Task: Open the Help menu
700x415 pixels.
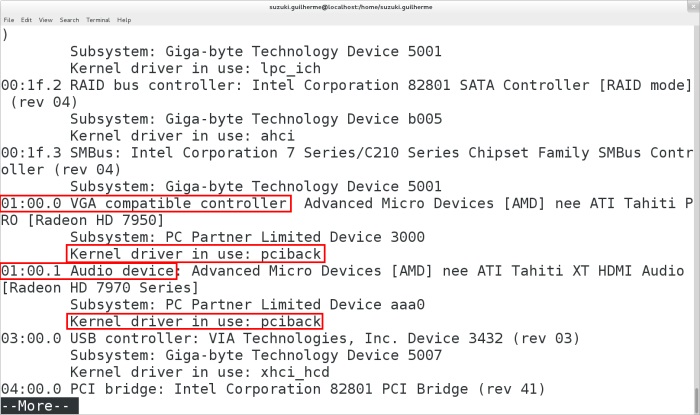Action: point(124,19)
